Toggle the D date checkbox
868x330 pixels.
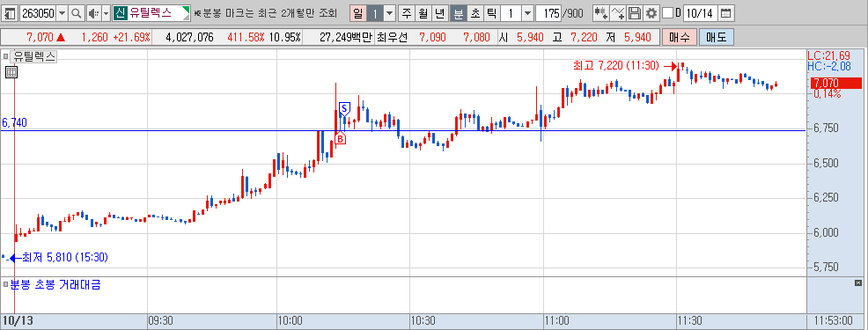(668, 12)
